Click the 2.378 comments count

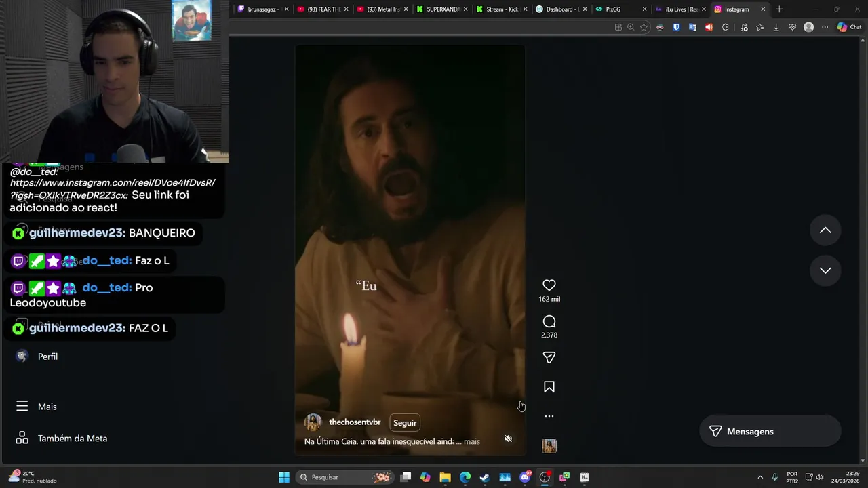point(549,335)
